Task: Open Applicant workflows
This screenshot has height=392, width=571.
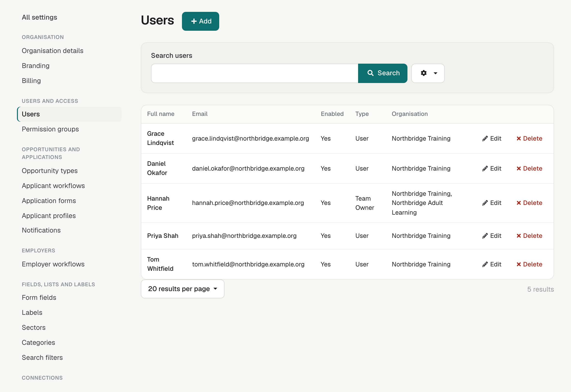Action: click(x=53, y=186)
